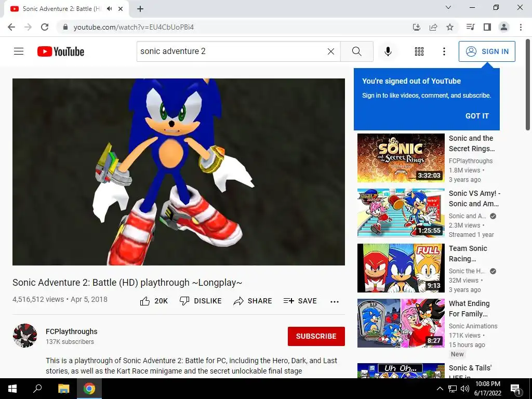Reload the page with refresh icon

click(x=45, y=27)
